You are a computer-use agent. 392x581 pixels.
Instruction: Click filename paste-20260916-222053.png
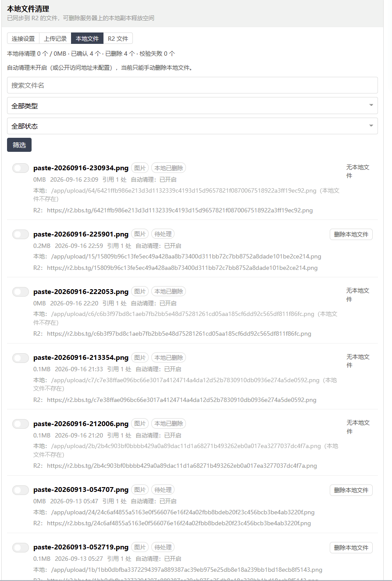pos(81,292)
